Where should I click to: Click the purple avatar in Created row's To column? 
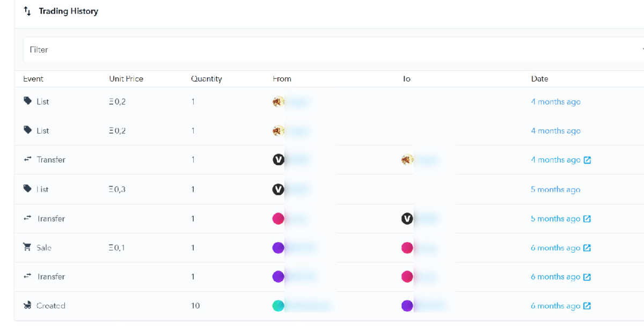click(x=407, y=306)
